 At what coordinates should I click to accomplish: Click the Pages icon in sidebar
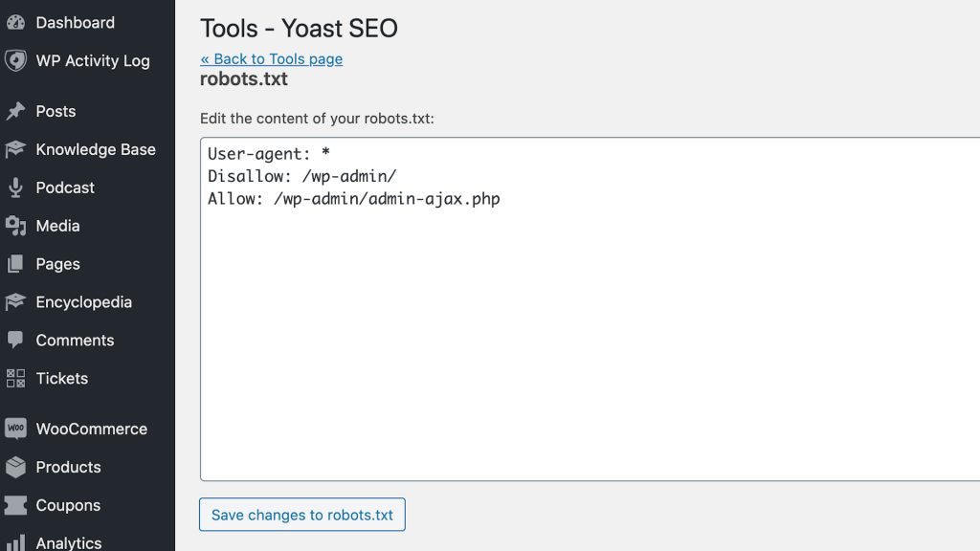click(15, 265)
